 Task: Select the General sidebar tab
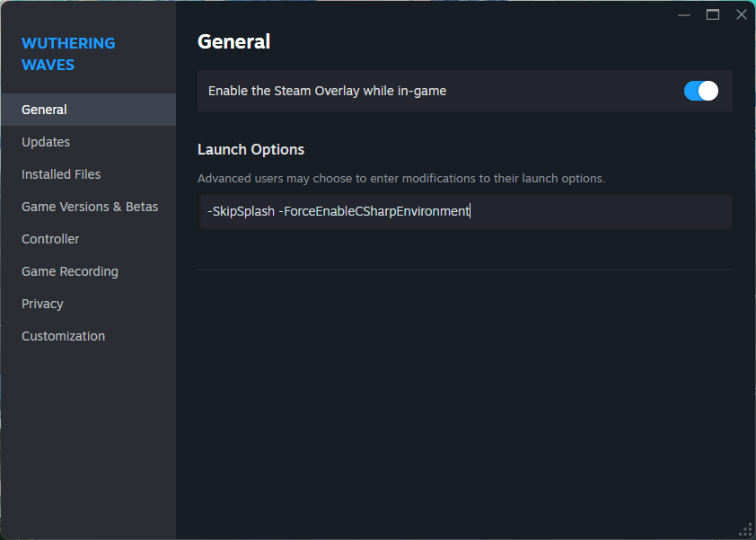[88, 110]
